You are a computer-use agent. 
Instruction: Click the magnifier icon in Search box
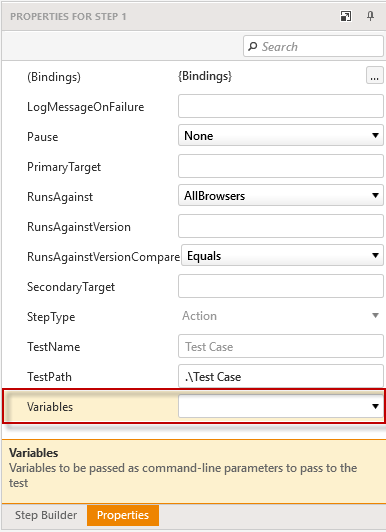[x=253, y=46]
